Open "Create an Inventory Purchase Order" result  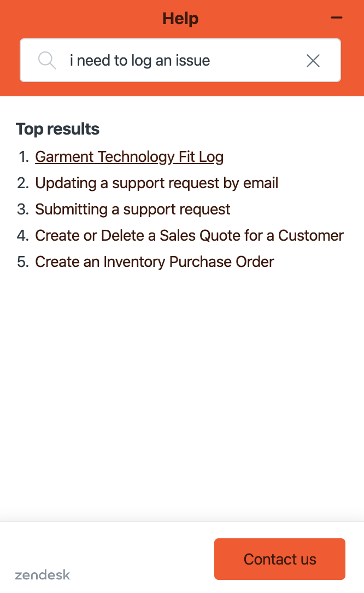pyautogui.click(x=154, y=261)
